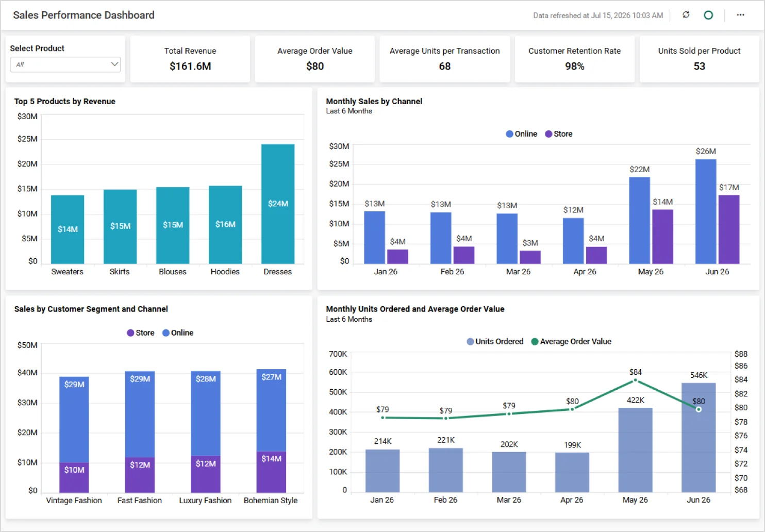Screen dimensions: 765x532
Task: Click the Customer Retention Rate card
Action: (x=575, y=59)
